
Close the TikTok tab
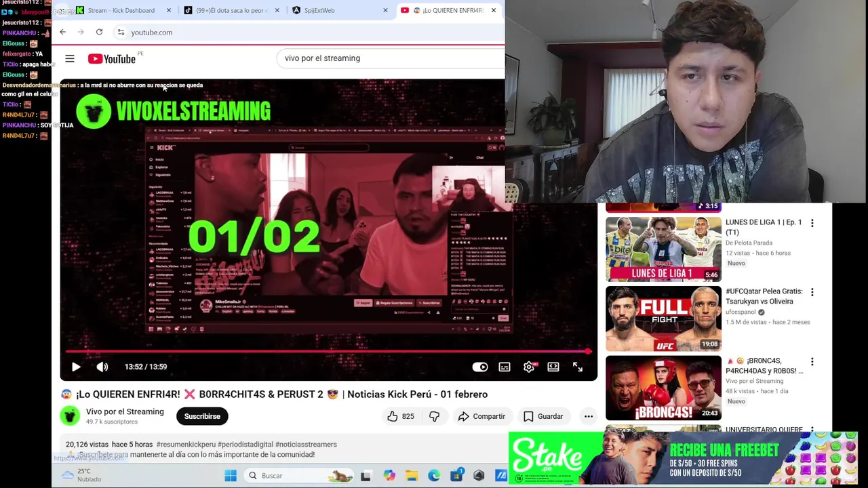pos(277,10)
